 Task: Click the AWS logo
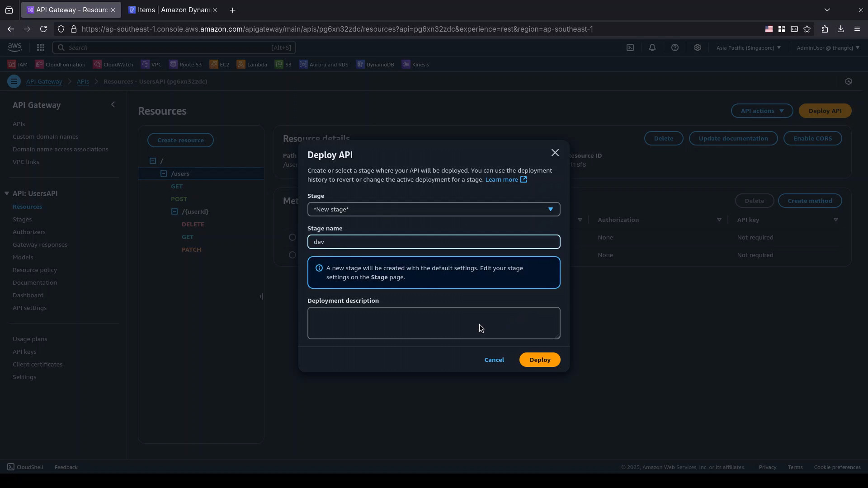pos(14,47)
